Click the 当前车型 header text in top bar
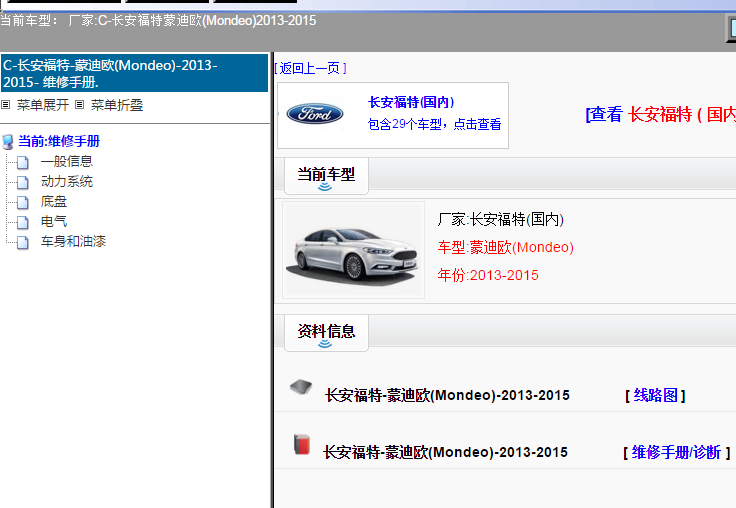This screenshot has width=736, height=508. (x=158, y=21)
